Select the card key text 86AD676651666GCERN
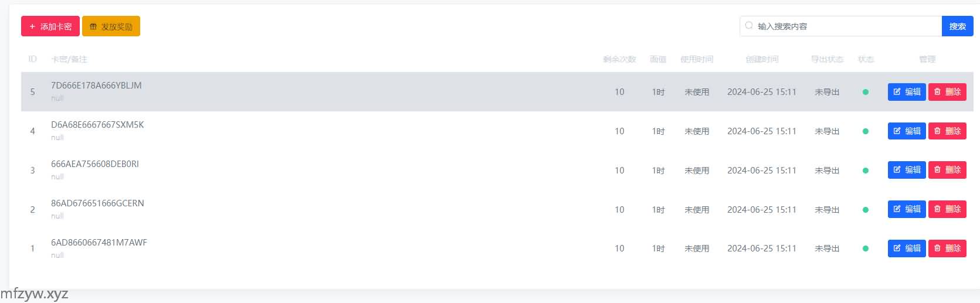 pyautogui.click(x=97, y=203)
